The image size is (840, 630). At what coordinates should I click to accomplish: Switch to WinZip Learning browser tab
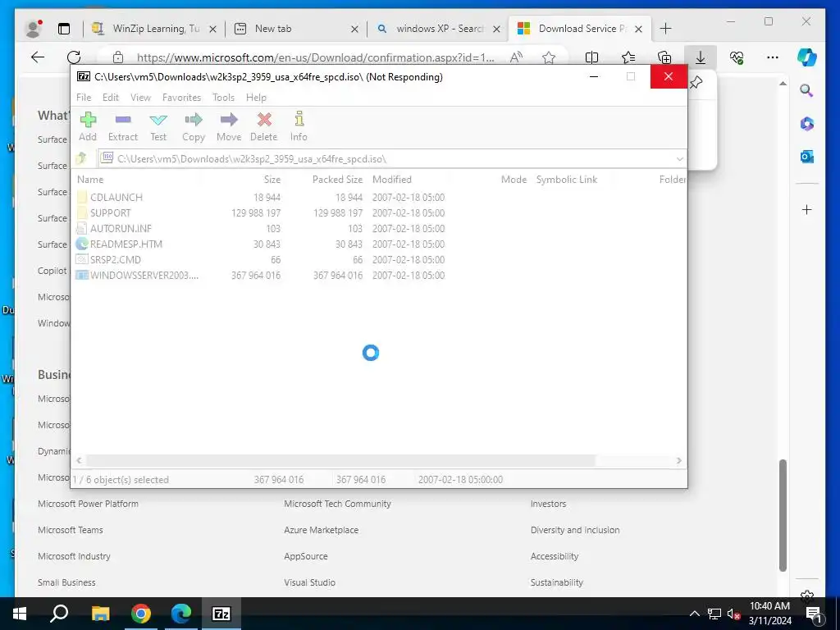154,29
